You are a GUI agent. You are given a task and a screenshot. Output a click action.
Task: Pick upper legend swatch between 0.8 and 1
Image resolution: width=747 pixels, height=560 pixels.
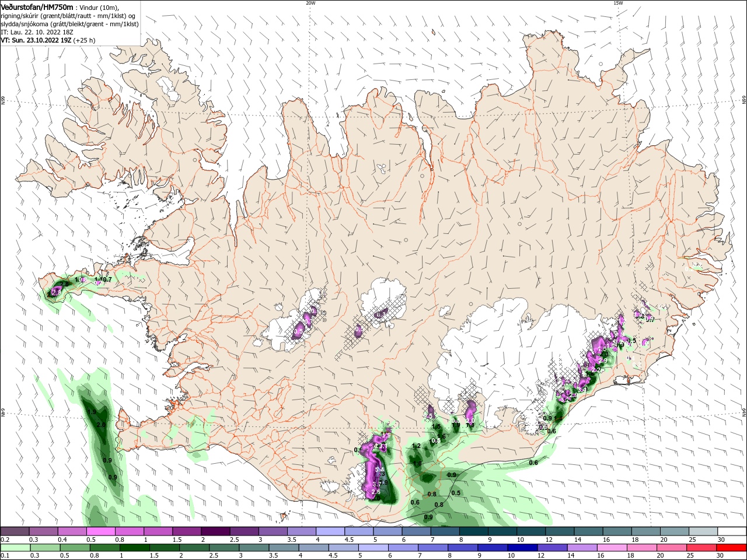coord(130,531)
